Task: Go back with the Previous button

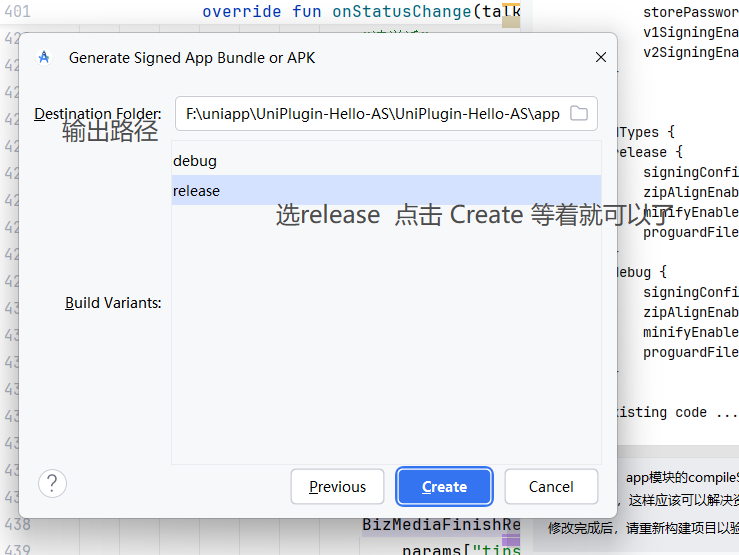Action: tap(337, 487)
